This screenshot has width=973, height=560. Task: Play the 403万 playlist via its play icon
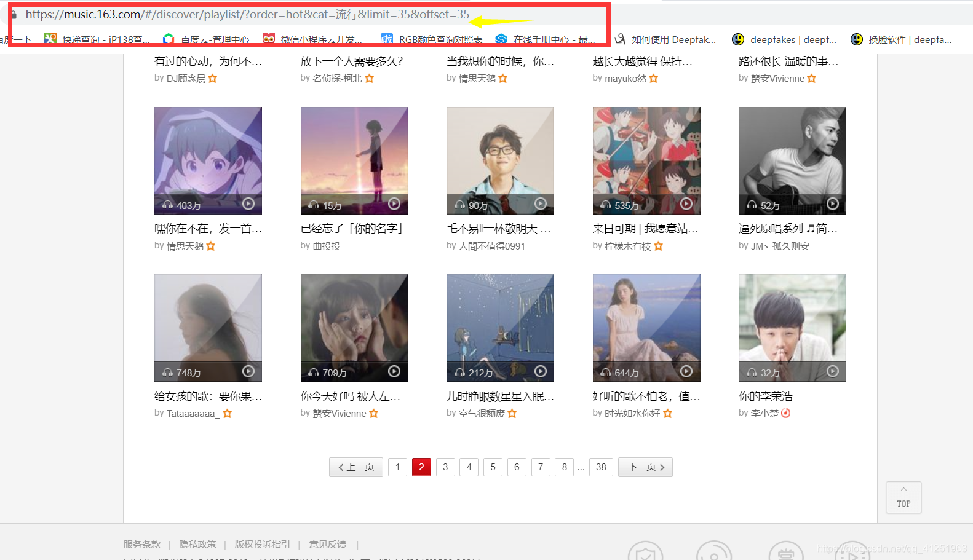(x=248, y=203)
